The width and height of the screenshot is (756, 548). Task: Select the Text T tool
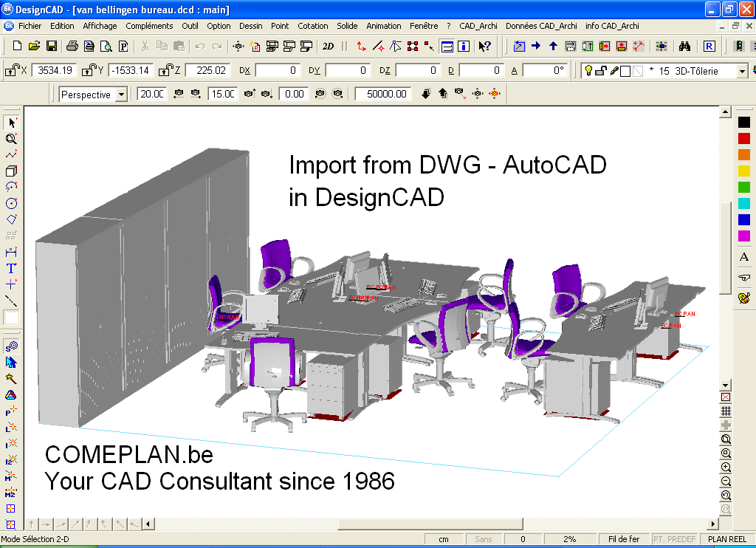tap(11, 268)
